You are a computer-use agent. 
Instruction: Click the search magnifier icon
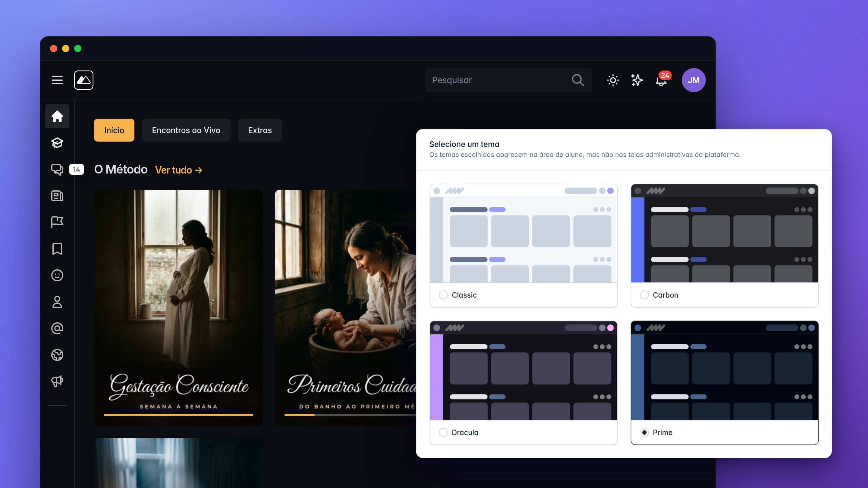[x=577, y=80]
